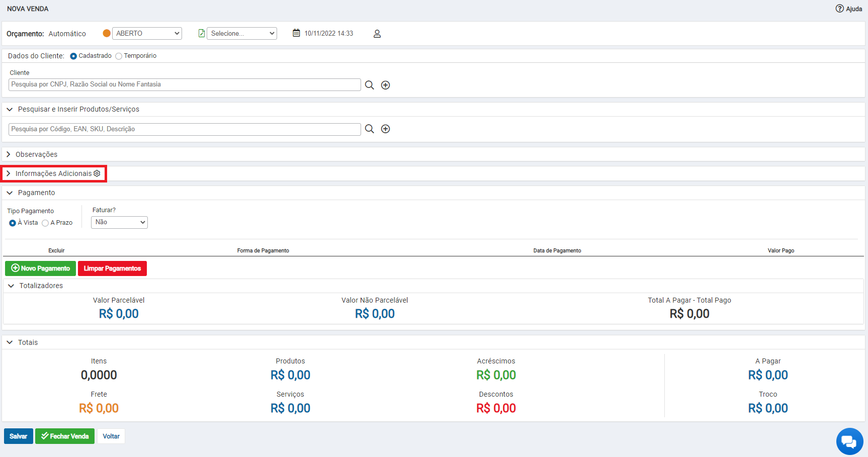Add new client with plus icon
Image resolution: width=868 pixels, height=457 pixels.
(x=386, y=85)
